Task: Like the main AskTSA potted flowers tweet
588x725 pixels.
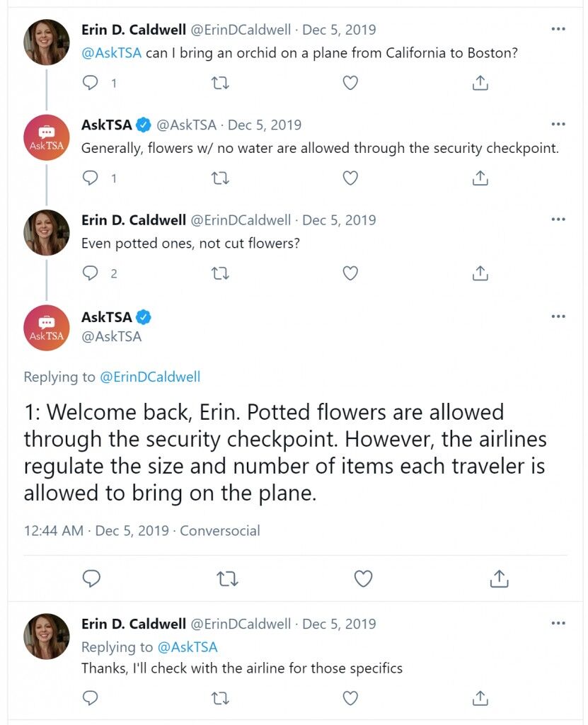Action: (363, 579)
